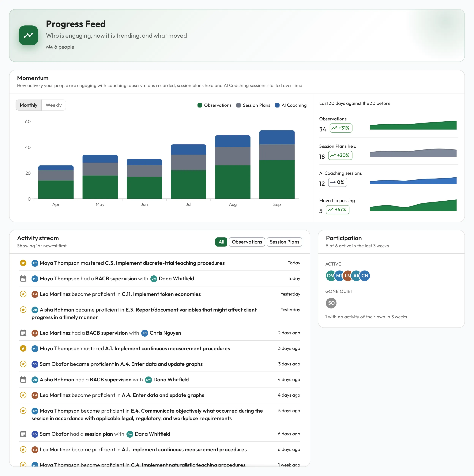Click the star outline icon on Leo's C.11 row

(23, 294)
